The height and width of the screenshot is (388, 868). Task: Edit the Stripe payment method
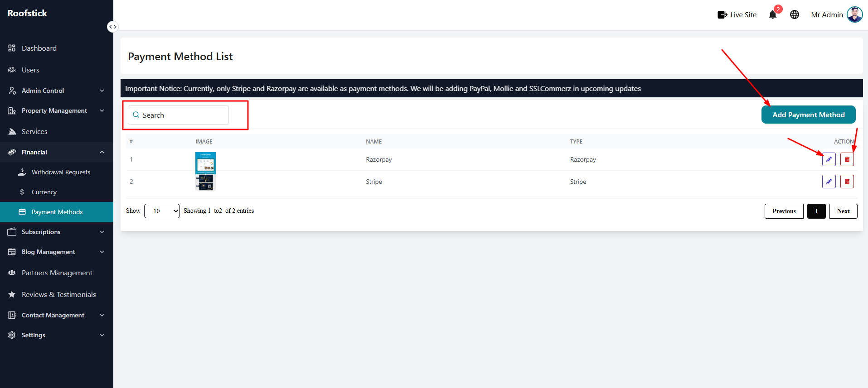pyautogui.click(x=829, y=182)
